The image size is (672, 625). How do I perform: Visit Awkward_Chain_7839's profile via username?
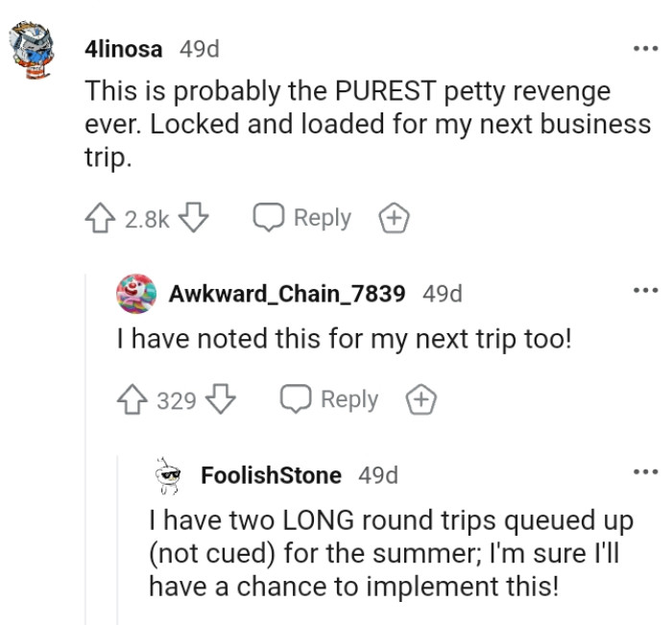pyautogui.click(x=286, y=294)
